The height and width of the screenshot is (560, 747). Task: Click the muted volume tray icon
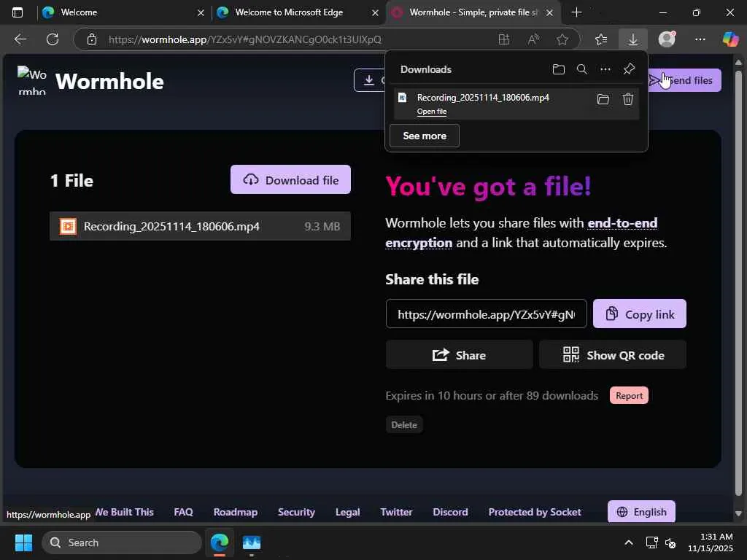(670, 542)
